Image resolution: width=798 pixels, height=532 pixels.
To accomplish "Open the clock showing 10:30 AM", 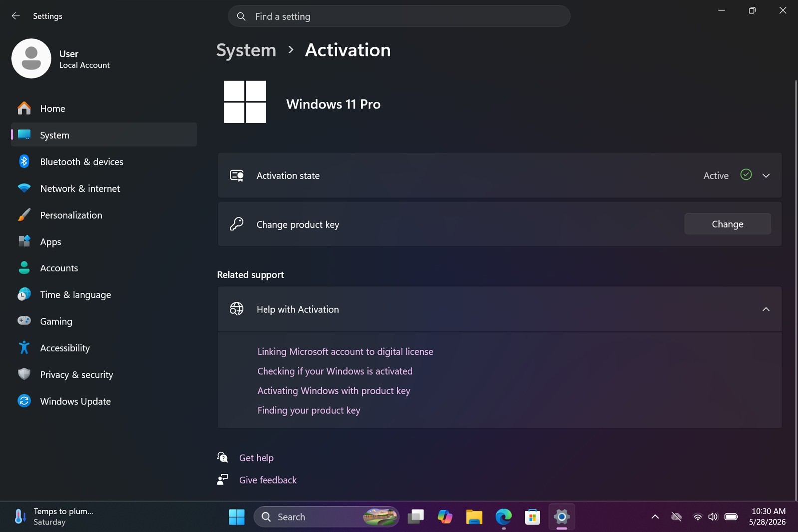I will point(768,517).
